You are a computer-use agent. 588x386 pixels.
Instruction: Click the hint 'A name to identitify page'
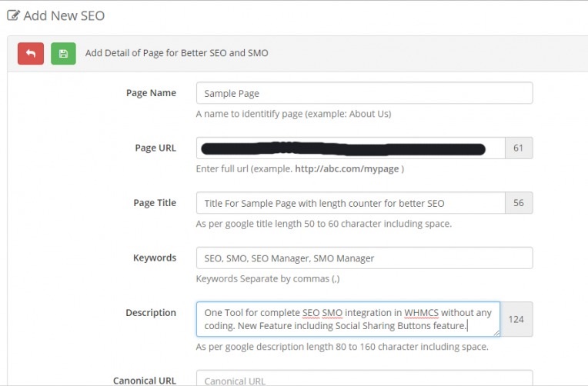pos(294,114)
